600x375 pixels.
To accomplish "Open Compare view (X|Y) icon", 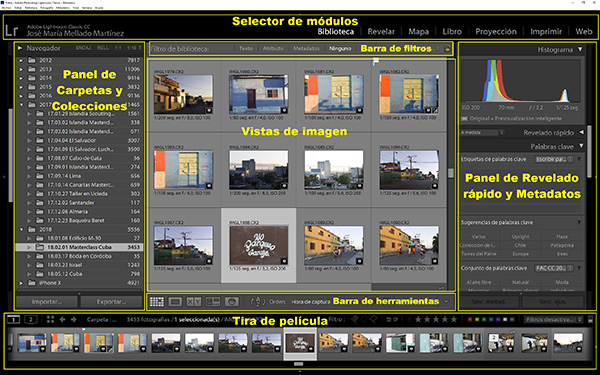I will 194,302.
